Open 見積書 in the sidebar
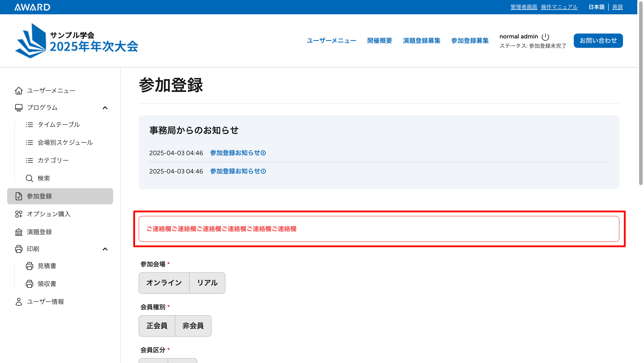The height and width of the screenshot is (363, 644). coord(47,266)
